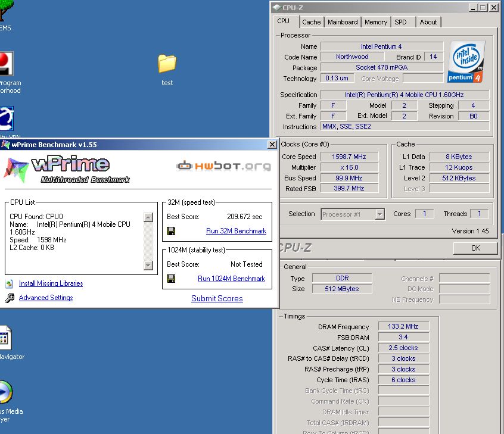Switch to the Mainboard tab in CPU-Z
The height and width of the screenshot is (434, 504).
click(x=343, y=22)
